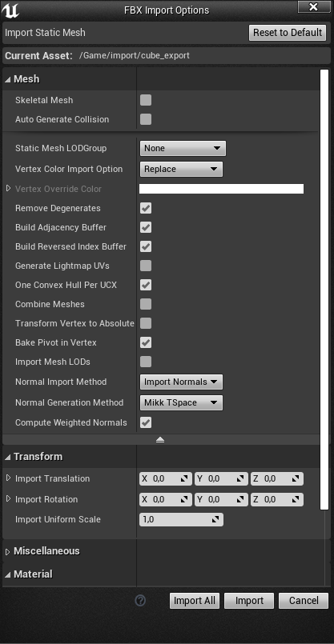Click the help question mark icon
This screenshot has width=334, height=644.
(x=140, y=601)
